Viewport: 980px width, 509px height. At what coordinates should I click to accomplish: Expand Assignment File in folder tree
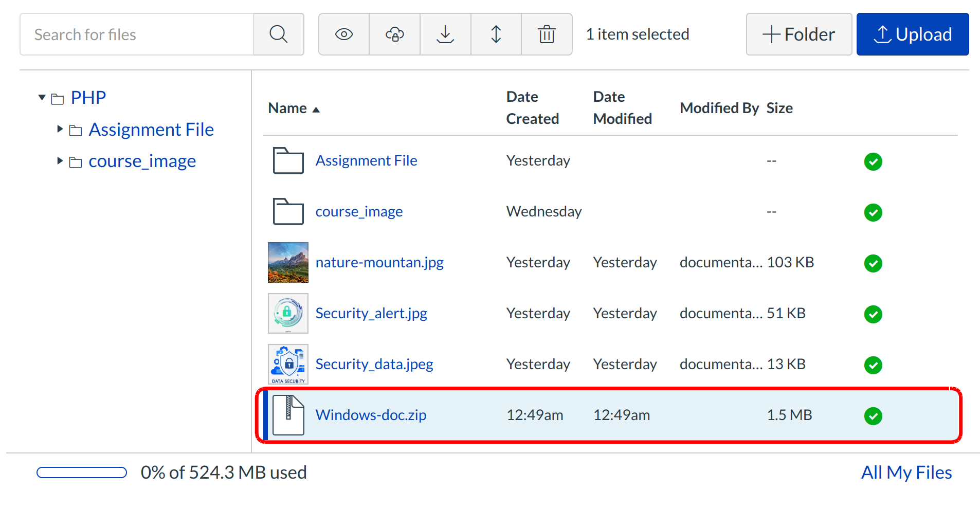tap(60, 129)
